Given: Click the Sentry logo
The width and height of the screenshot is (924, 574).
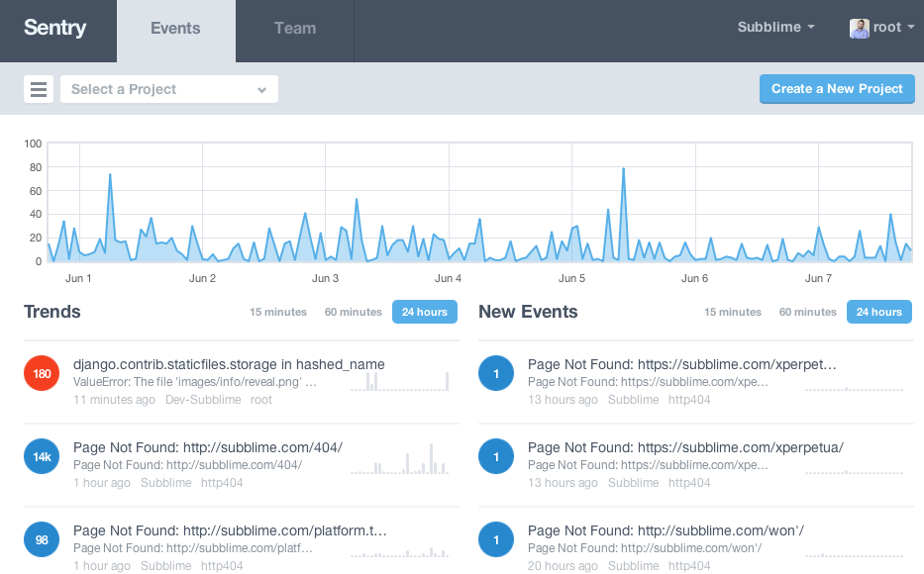Looking at the screenshot, I should tap(54, 28).
